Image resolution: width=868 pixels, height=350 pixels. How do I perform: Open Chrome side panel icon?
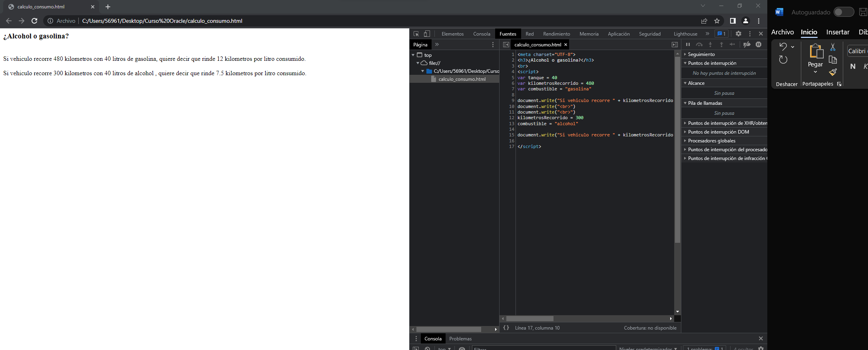(733, 21)
